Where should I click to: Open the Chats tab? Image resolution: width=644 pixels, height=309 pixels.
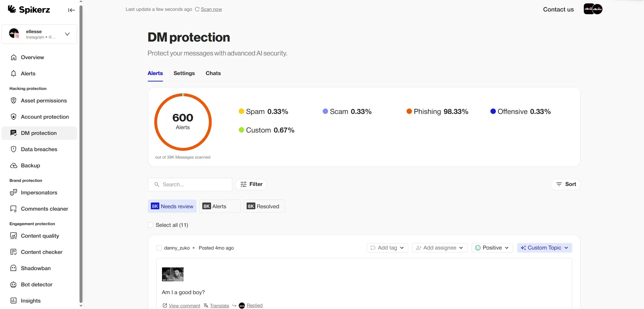(213, 73)
